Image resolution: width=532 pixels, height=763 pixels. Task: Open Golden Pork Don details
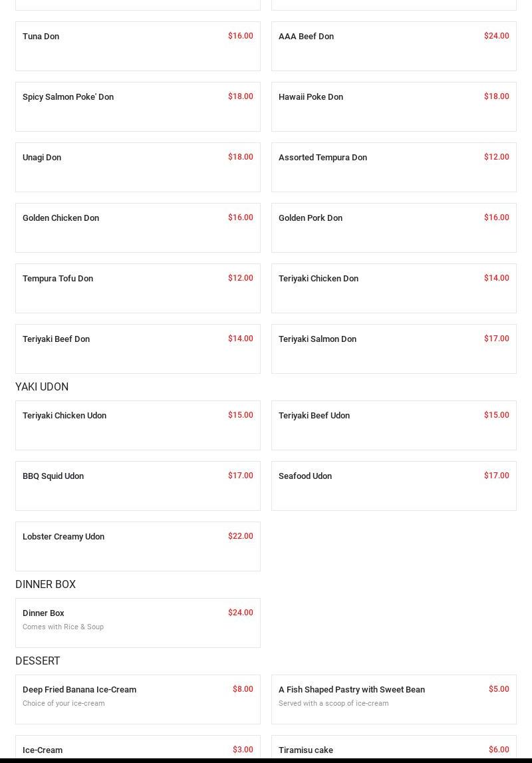[x=394, y=228]
